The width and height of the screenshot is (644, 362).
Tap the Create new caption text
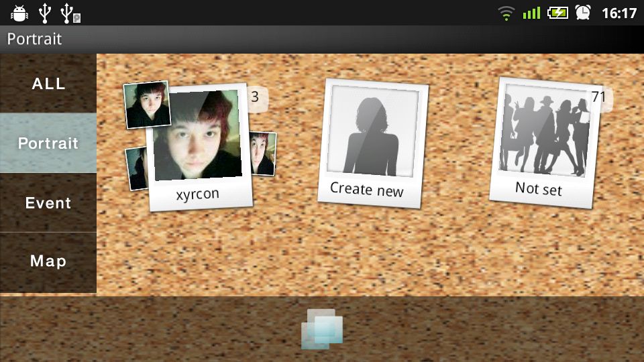[367, 190]
